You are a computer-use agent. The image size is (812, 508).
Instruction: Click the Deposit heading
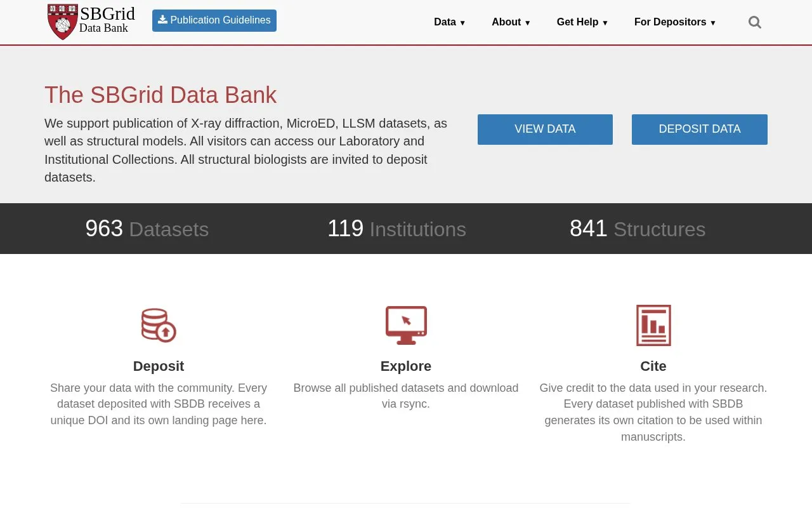click(159, 366)
